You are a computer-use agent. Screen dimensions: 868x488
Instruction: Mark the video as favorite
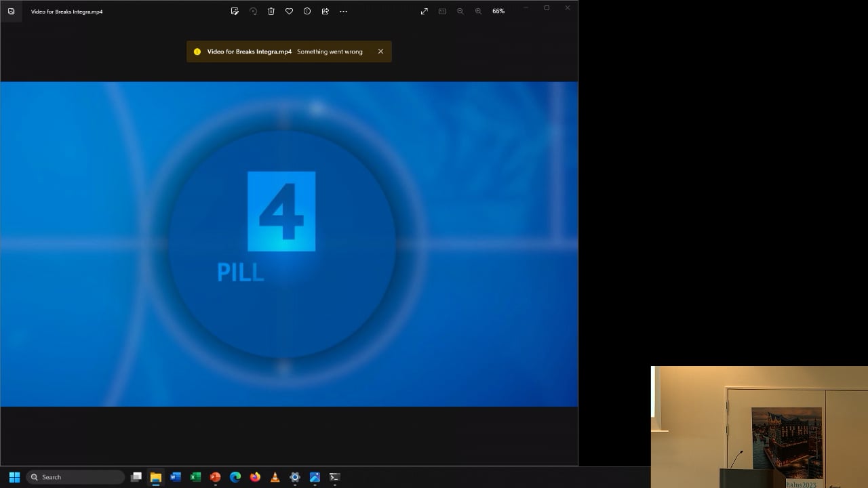(x=289, y=12)
